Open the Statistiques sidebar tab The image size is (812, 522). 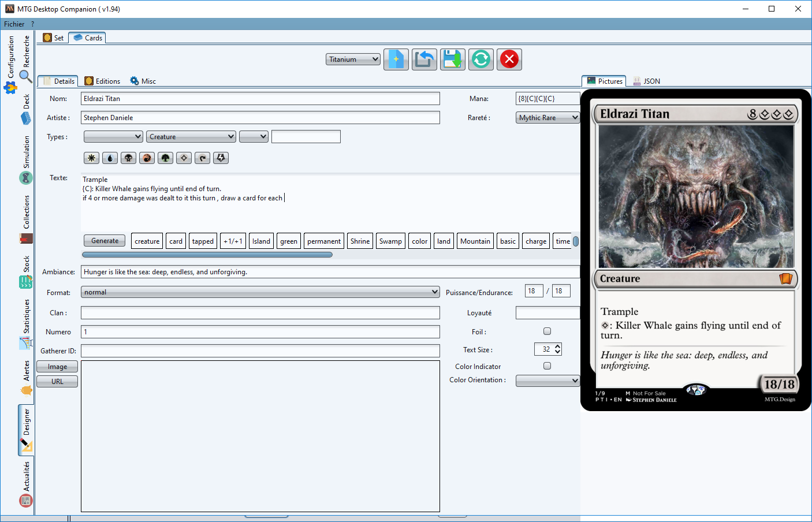click(26, 325)
